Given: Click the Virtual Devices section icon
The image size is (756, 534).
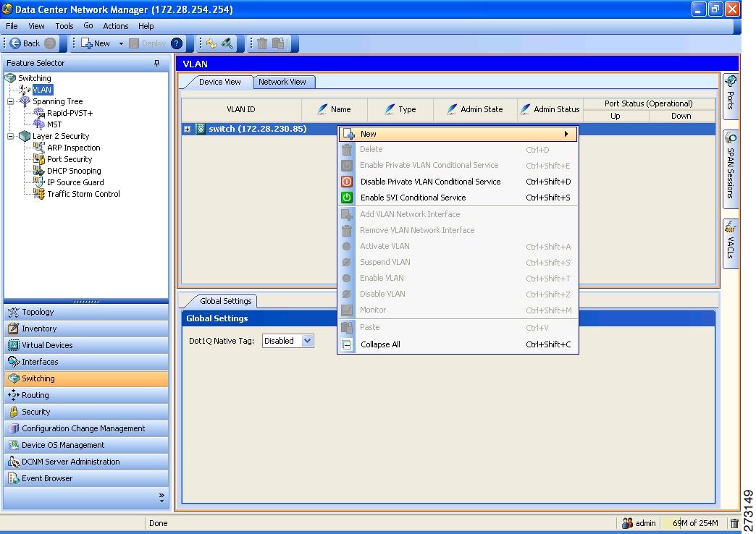Looking at the screenshot, I should pyautogui.click(x=14, y=346).
